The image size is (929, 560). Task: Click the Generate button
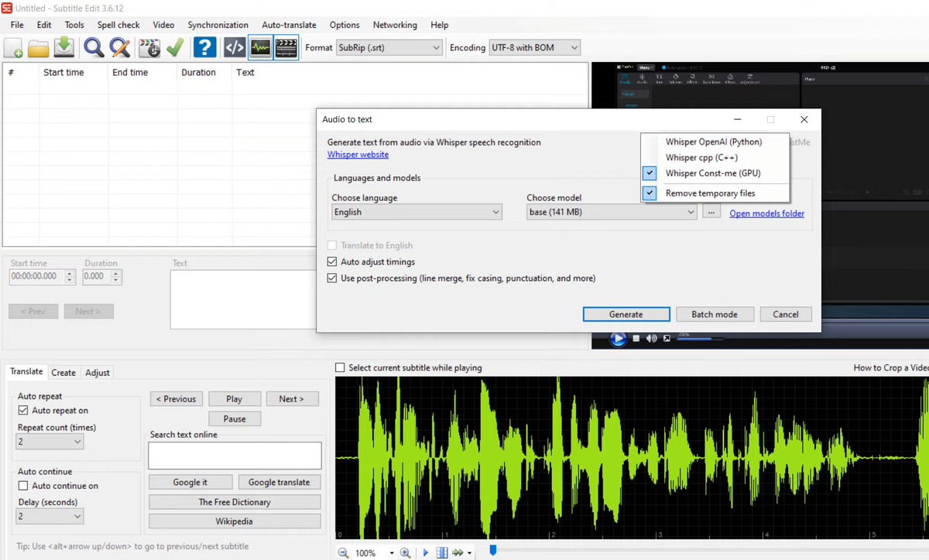coord(626,314)
